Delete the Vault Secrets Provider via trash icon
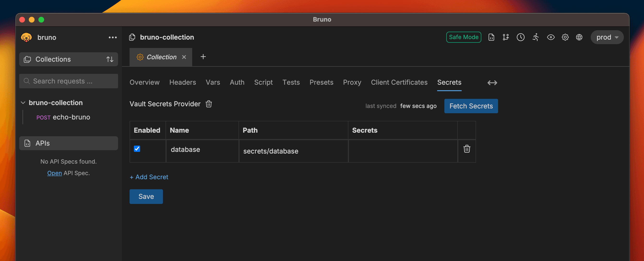 (x=209, y=104)
